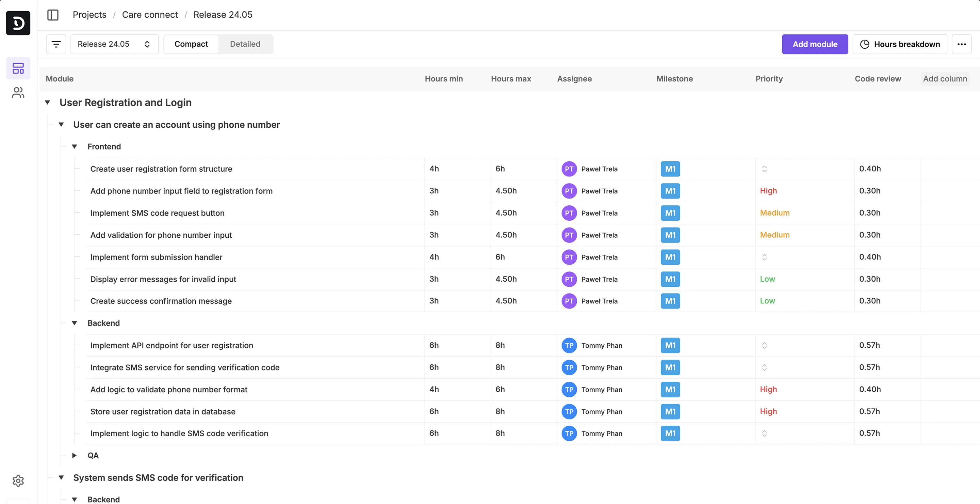Screen dimensions: 980x504
Task: Click High priority for Store user registration data
Action: tap(768, 411)
